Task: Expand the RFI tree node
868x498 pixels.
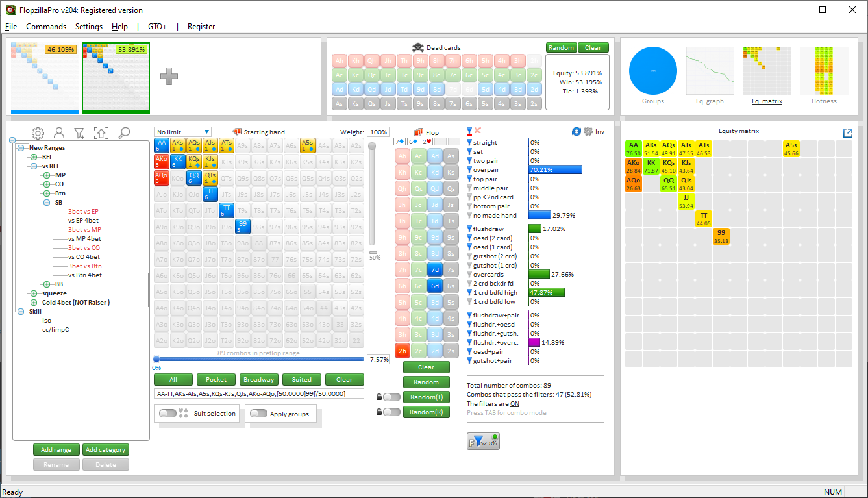Action: (x=34, y=157)
